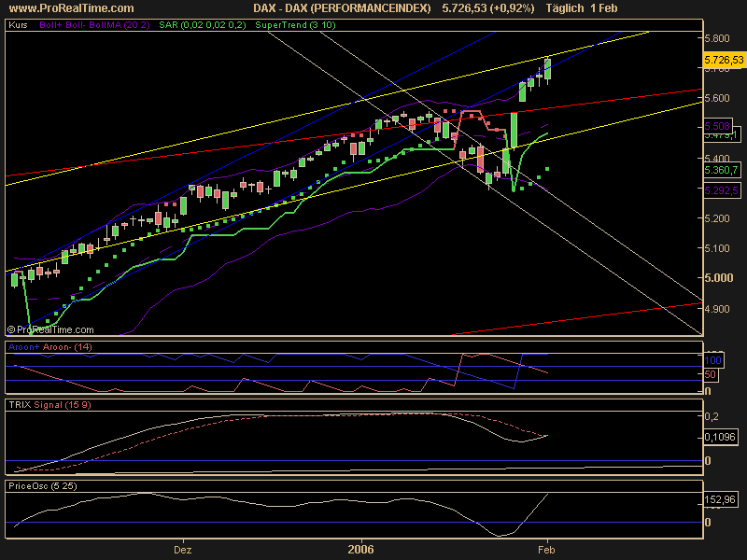Click the Aroon+ Aroon- (14) panel label

(50, 346)
